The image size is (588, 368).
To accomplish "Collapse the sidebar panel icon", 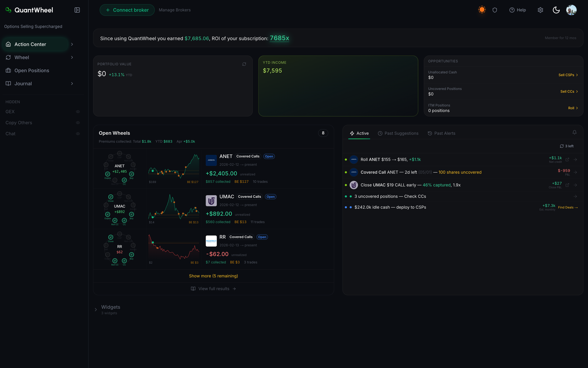I will point(77,10).
